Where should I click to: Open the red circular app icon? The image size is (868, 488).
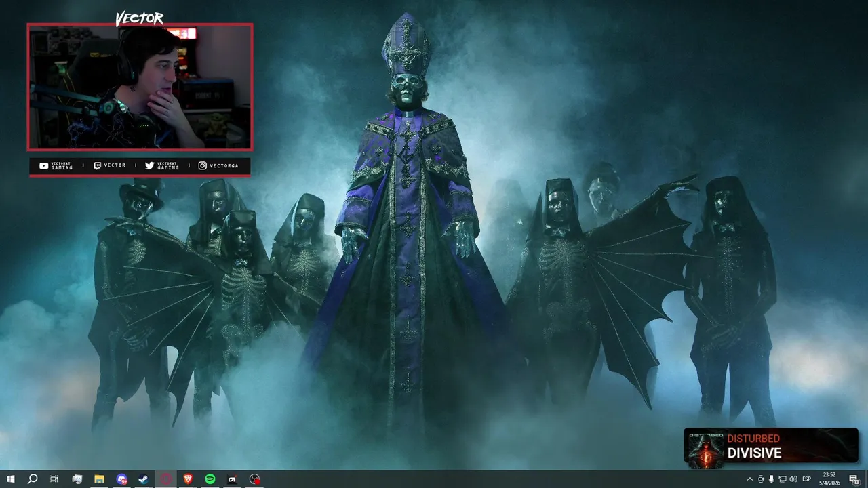coord(166,479)
